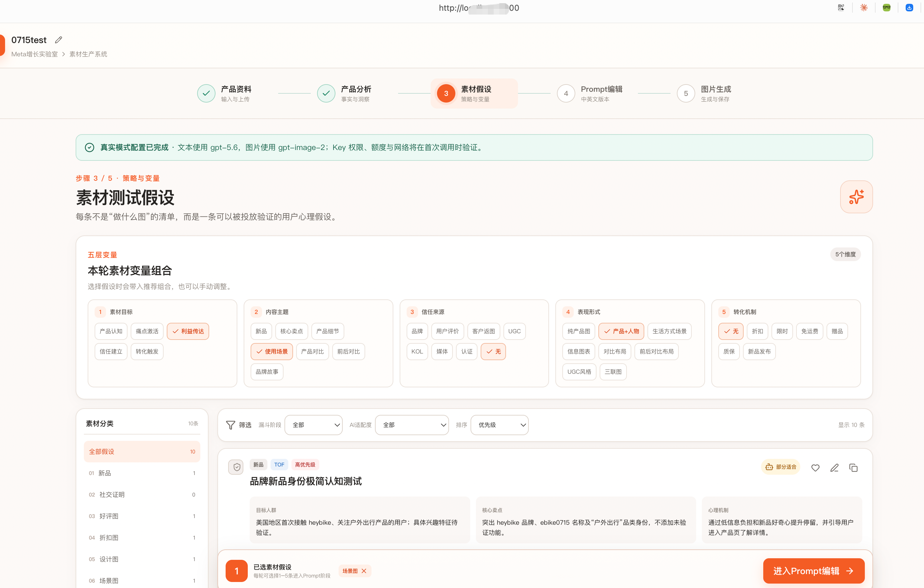
Task: Select 01 新品 category
Action: [142, 473]
